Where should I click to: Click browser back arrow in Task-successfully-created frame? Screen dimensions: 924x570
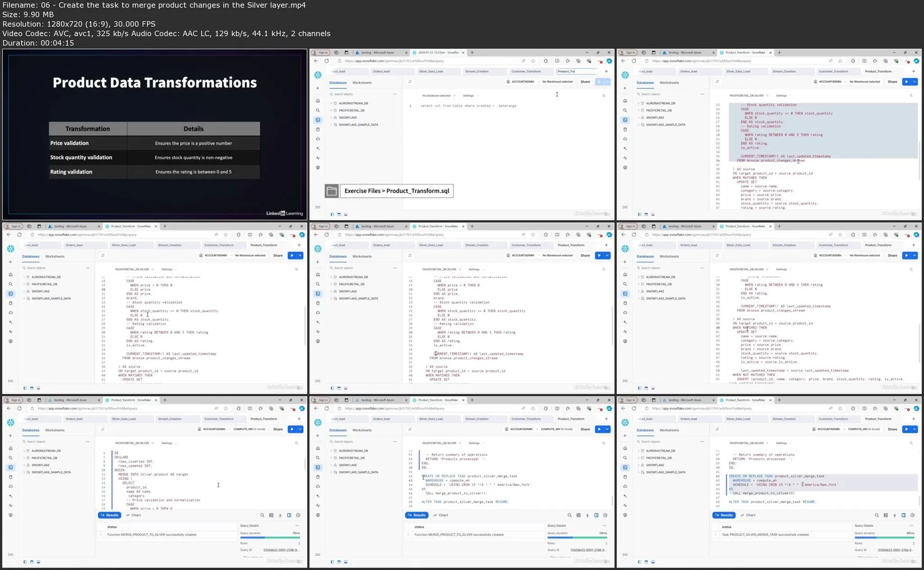(623, 408)
